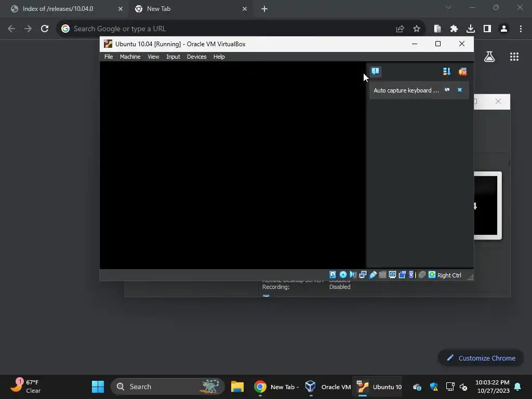Viewport: 532px width, 399px height.
Task: Click the Windows Security tray icon
Action: point(434,387)
